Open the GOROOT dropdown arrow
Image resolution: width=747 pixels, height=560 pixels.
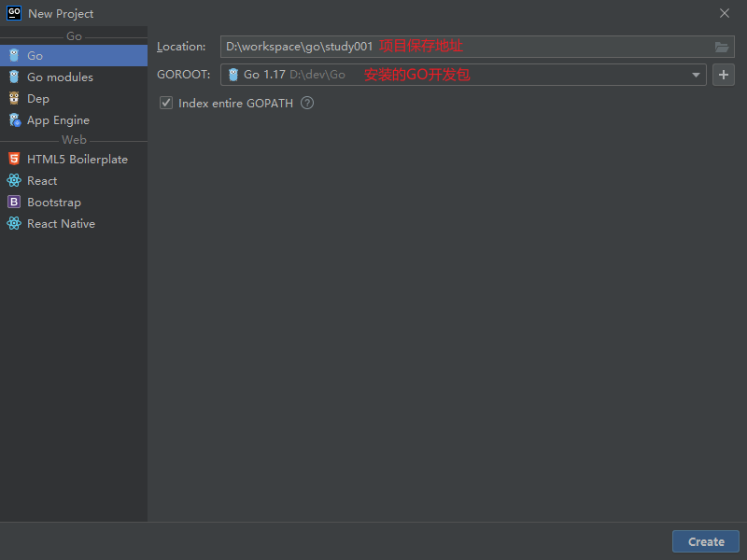[696, 75]
